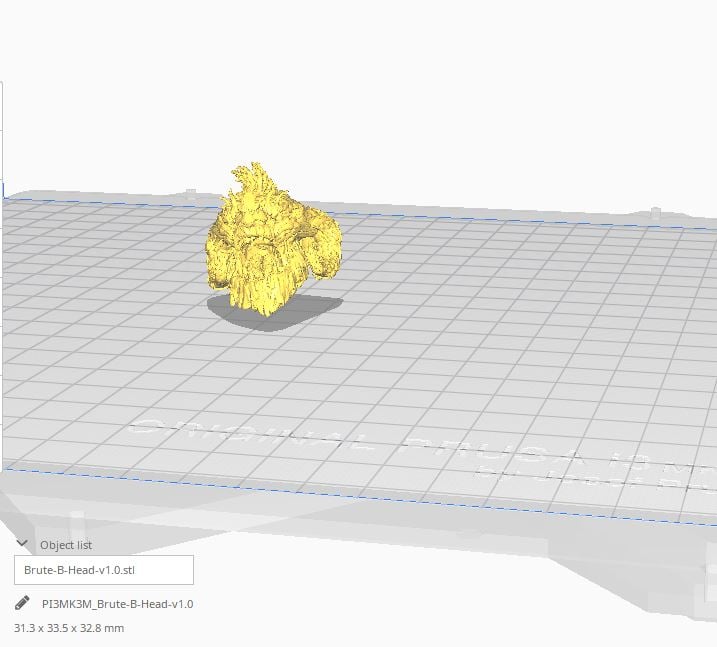Click the blue back boundary line of bed
This screenshot has height=647, width=717.
(450, 216)
